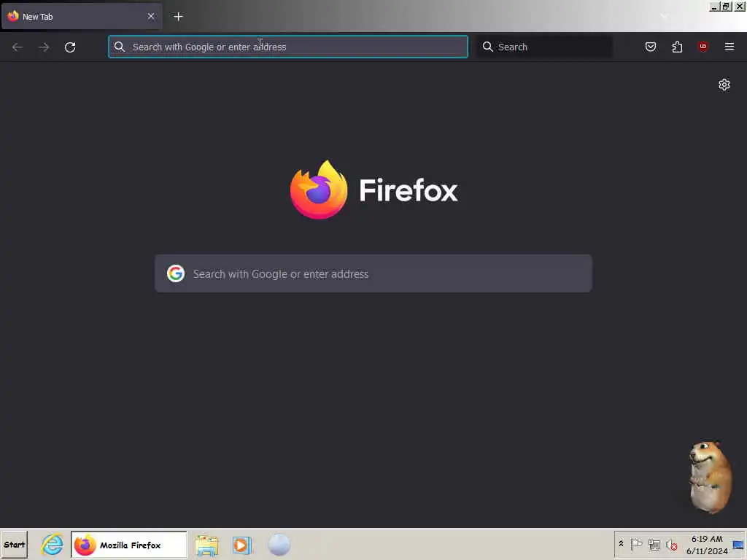This screenshot has height=560, width=747.
Task: Launch Internet Explorer from taskbar
Action: pos(52,545)
